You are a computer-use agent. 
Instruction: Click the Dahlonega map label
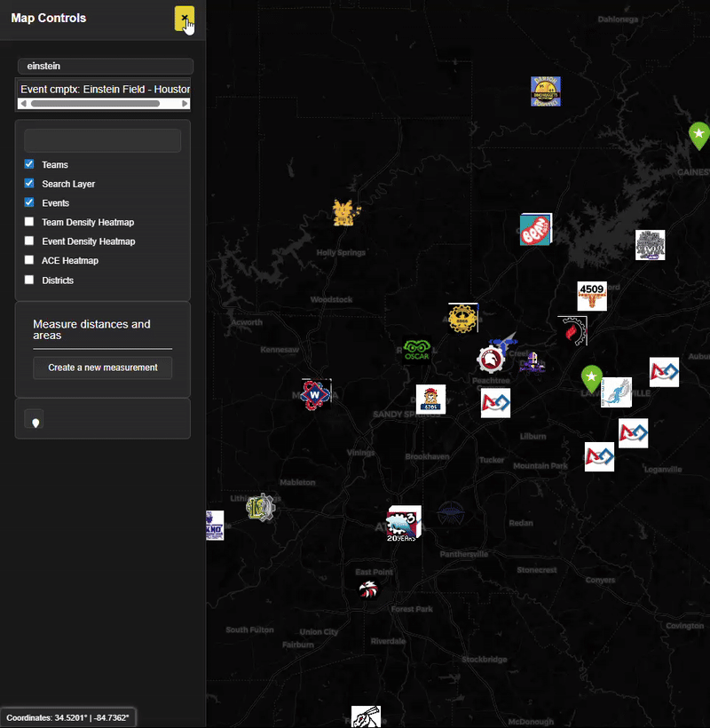618,19
